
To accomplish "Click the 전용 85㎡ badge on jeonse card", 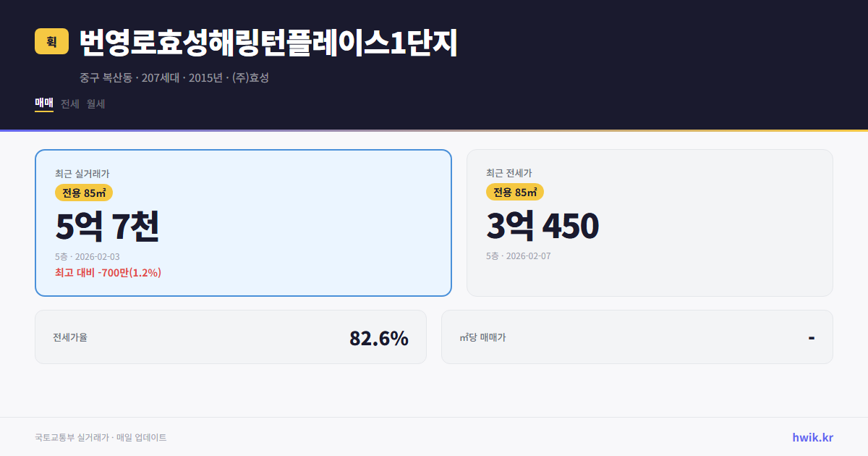I will [515, 193].
